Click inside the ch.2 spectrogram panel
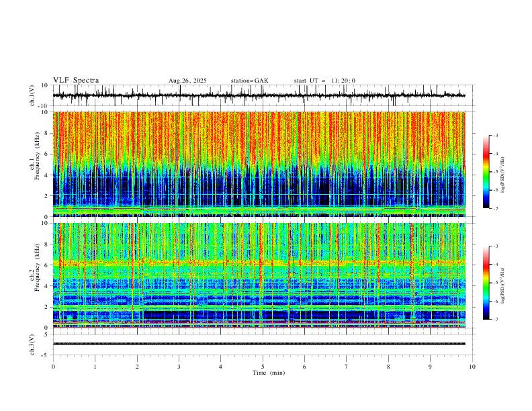This screenshot has height=411, width=532. coord(259,275)
